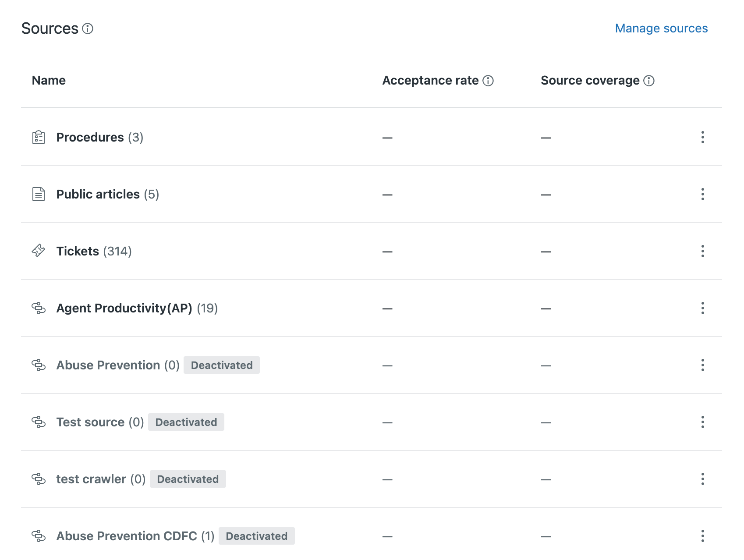Click the Abuse Prevention CDFC row icon
The width and height of the screenshot is (744, 560).
tap(39, 536)
